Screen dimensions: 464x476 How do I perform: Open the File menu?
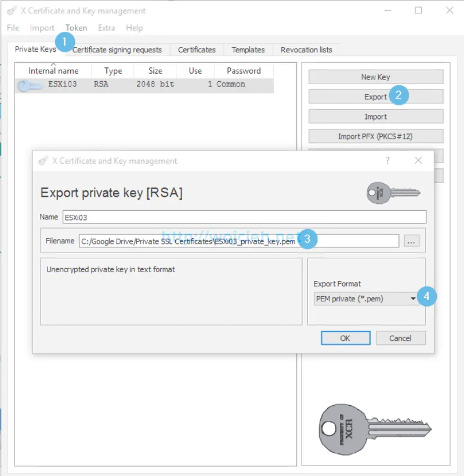click(x=12, y=27)
